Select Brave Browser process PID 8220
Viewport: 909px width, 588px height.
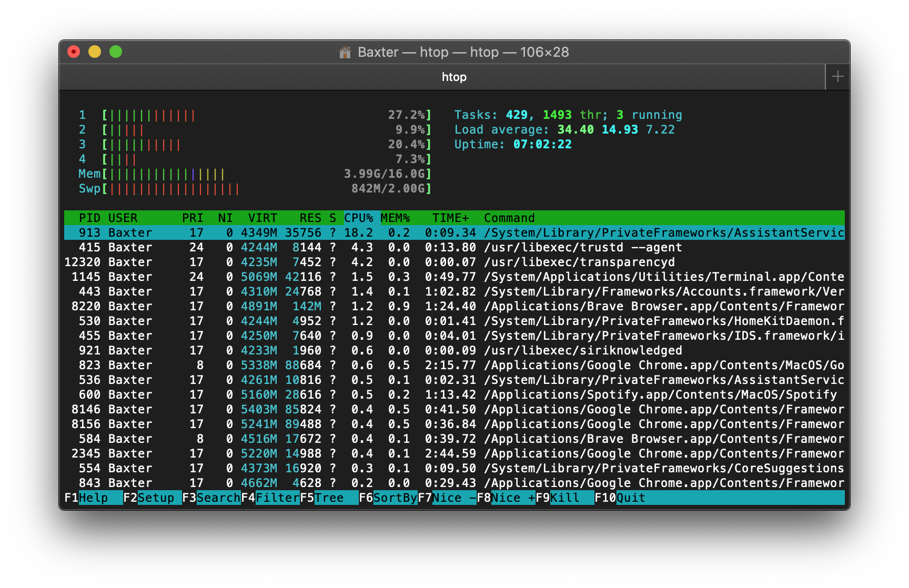(x=454, y=306)
